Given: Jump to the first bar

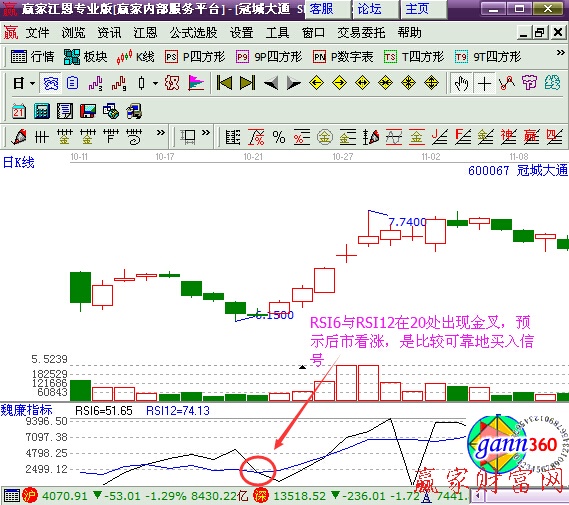Looking at the screenshot, I should (x=224, y=83).
